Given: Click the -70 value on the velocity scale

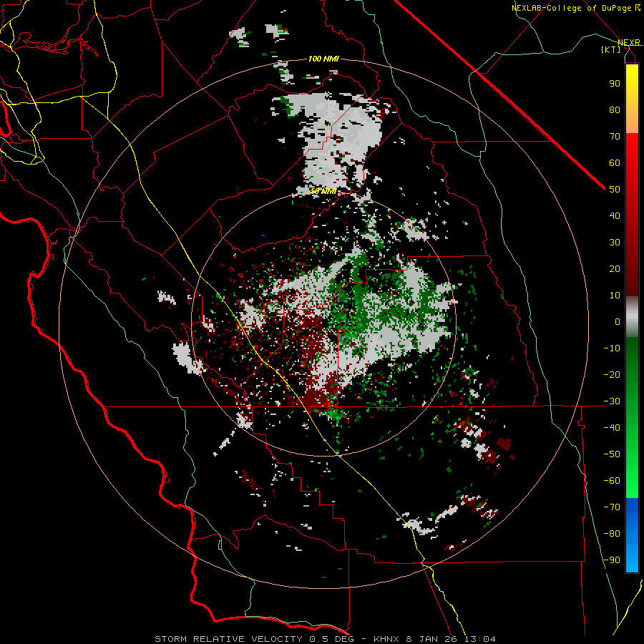Looking at the screenshot, I should click(612, 507).
